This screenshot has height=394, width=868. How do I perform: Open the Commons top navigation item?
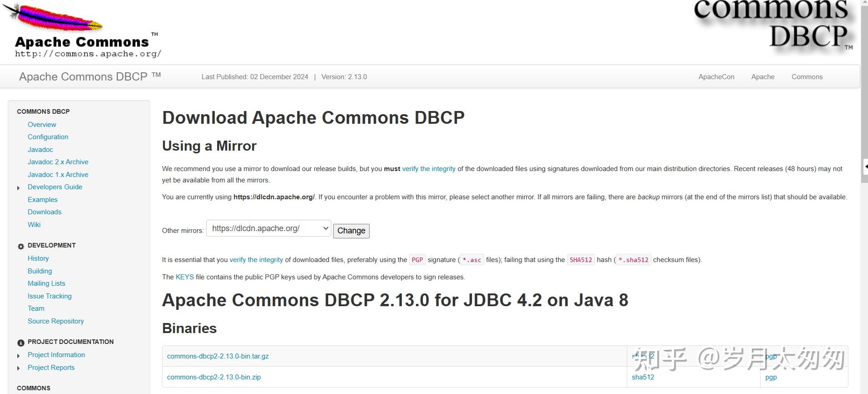[x=807, y=77]
